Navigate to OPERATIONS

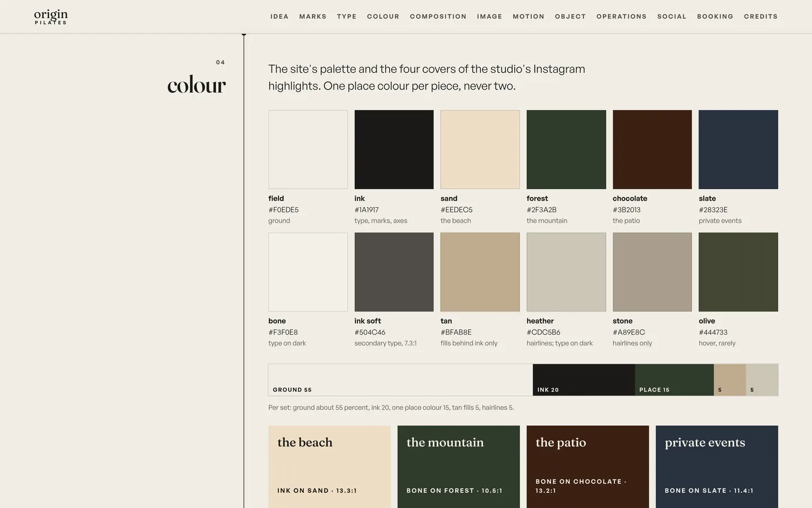pyautogui.click(x=621, y=16)
